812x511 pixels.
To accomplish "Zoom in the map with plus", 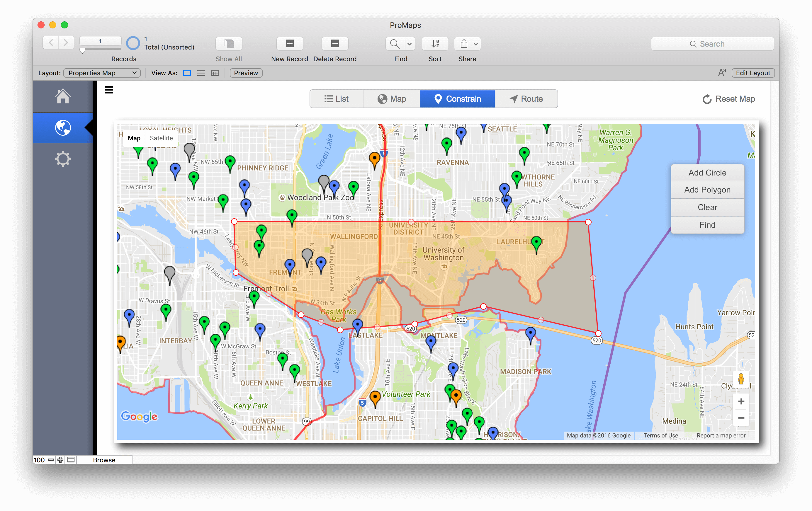I will (x=741, y=401).
